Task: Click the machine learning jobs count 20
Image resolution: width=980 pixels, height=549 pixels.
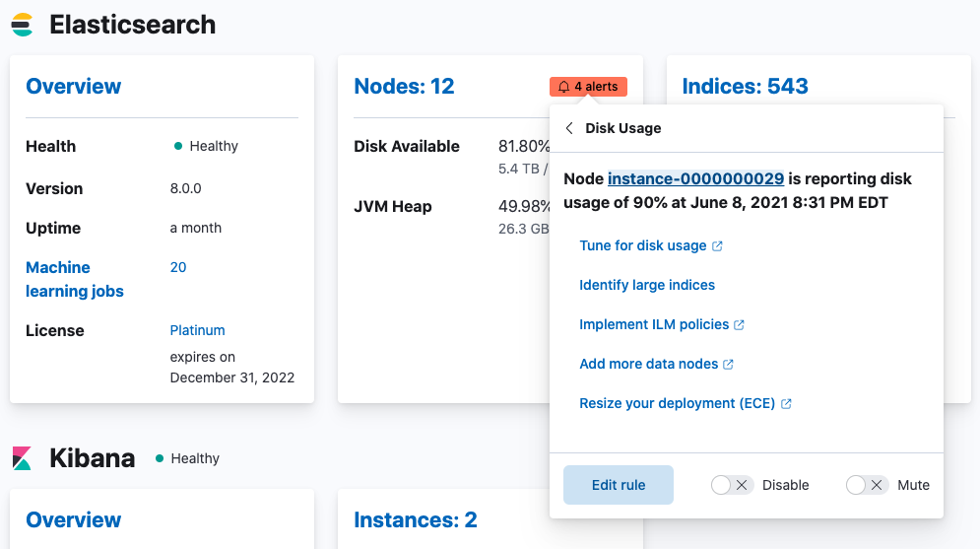Action: coord(178,267)
